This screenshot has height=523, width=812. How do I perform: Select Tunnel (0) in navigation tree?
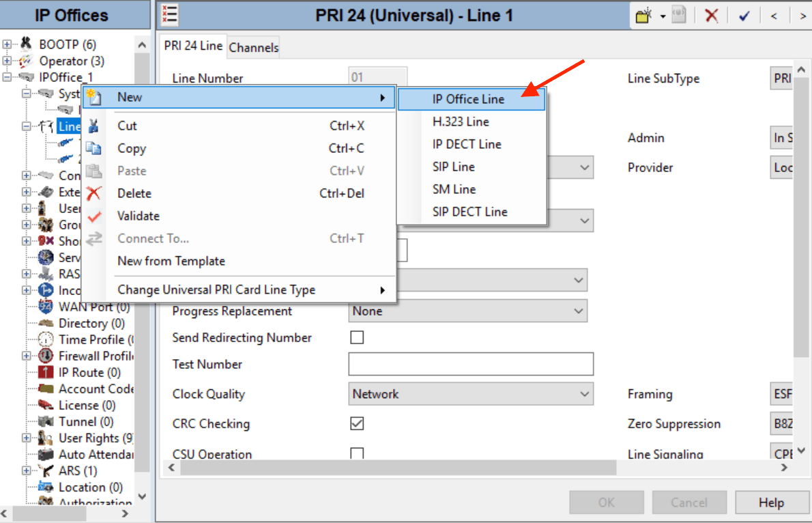pos(86,421)
